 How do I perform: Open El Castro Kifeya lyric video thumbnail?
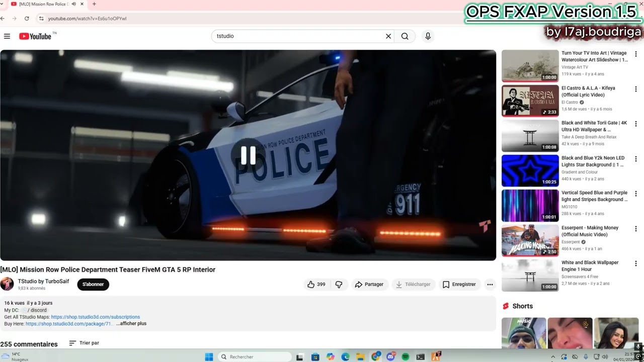point(530,101)
